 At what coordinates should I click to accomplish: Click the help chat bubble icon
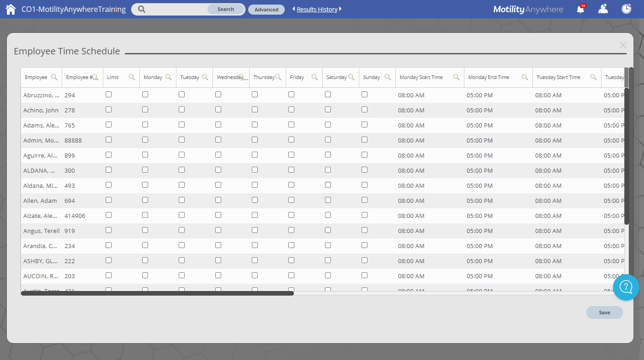tap(626, 287)
